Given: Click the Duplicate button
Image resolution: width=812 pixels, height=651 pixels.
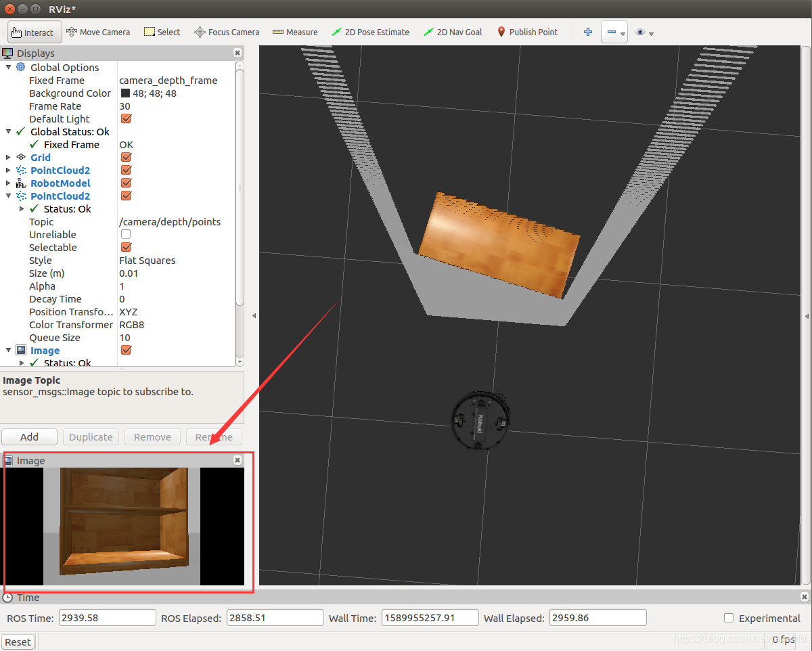Looking at the screenshot, I should 91,436.
